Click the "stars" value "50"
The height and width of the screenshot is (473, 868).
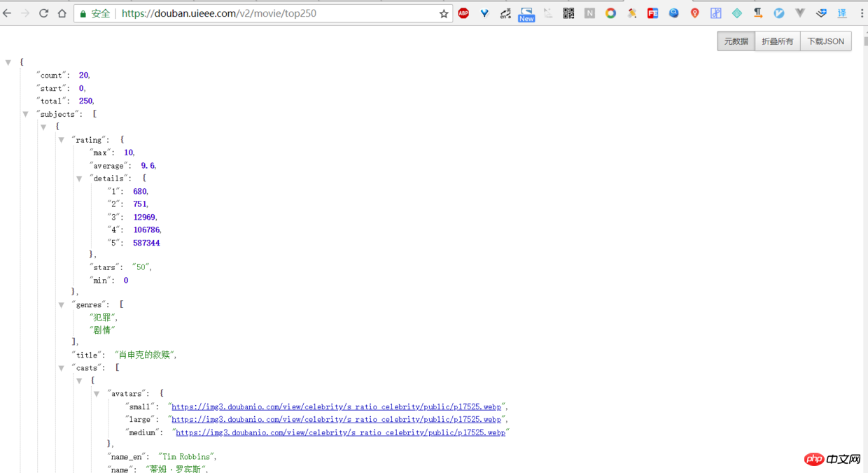pos(141,267)
